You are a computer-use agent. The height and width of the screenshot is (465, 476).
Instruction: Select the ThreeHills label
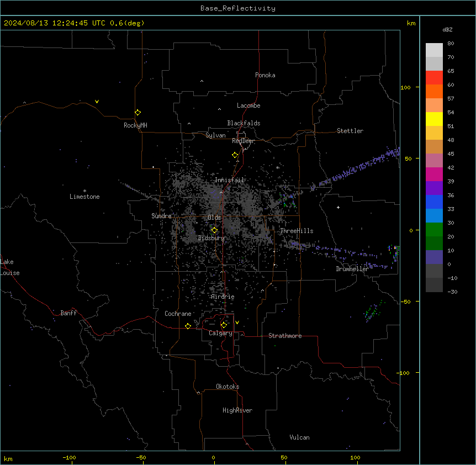point(297,231)
